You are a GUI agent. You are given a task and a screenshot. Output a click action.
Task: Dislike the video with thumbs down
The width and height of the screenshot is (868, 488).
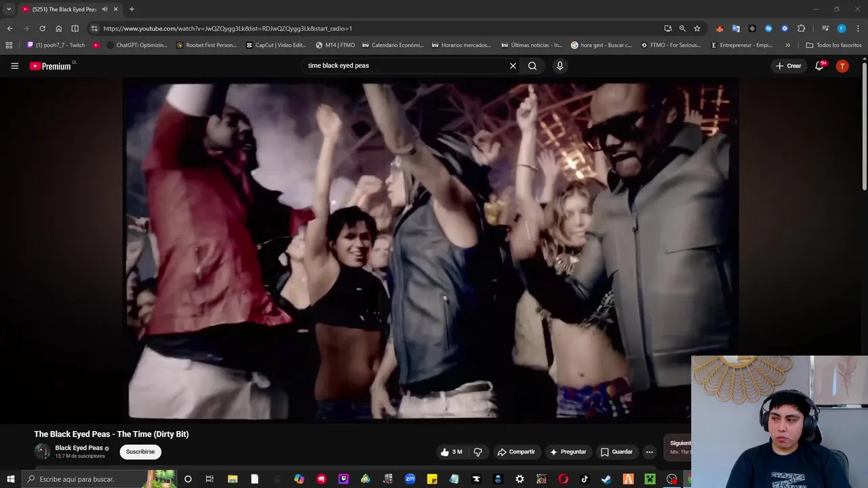(x=478, y=452)
